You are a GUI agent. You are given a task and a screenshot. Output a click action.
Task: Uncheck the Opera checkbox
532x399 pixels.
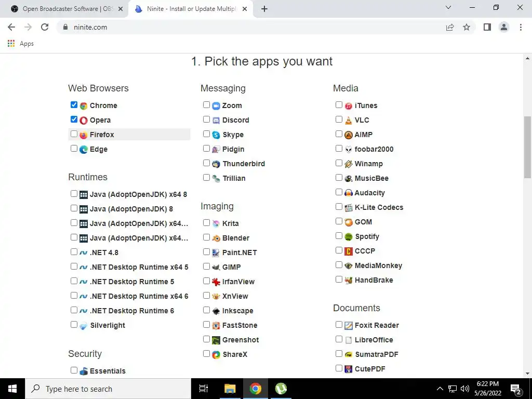(x=74, y=119)
